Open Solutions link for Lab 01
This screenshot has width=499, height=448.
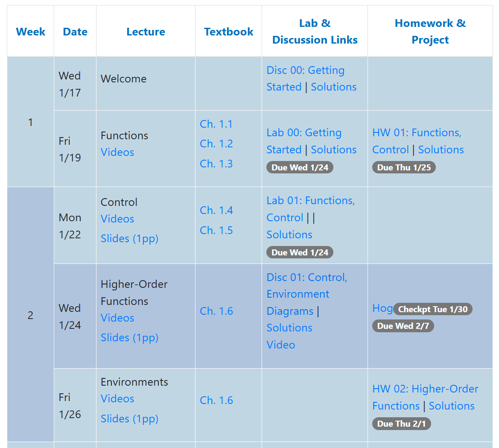[289, 234]
